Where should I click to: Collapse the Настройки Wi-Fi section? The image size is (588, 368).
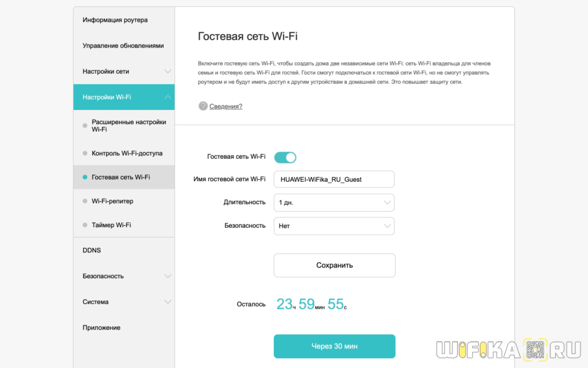[x=168, y=97]
